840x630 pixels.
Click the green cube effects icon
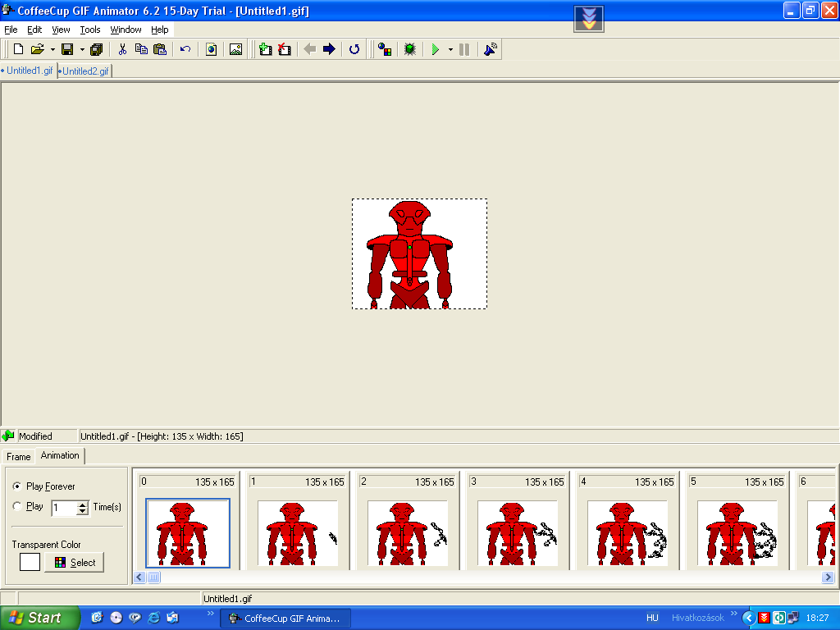coord(410,49)
